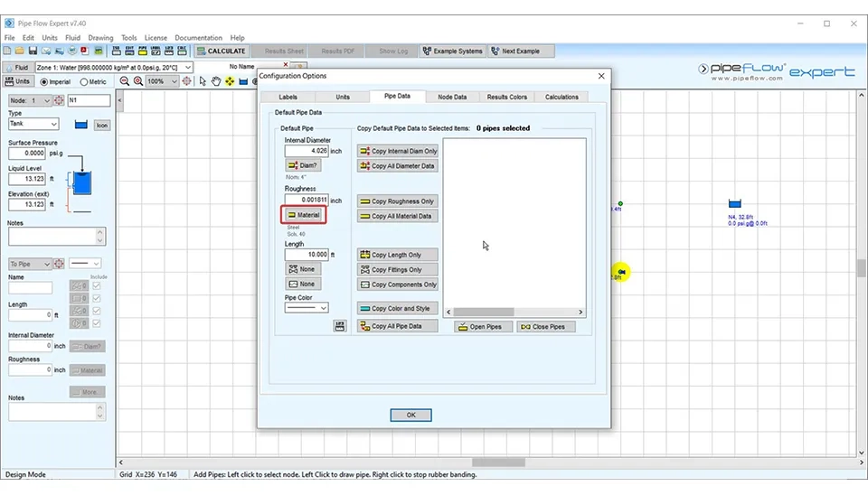Image resolution: width=868 pixels, height=495 pixels.
Task: Click the yellow move-arrows tool icon
Action: 230,81
